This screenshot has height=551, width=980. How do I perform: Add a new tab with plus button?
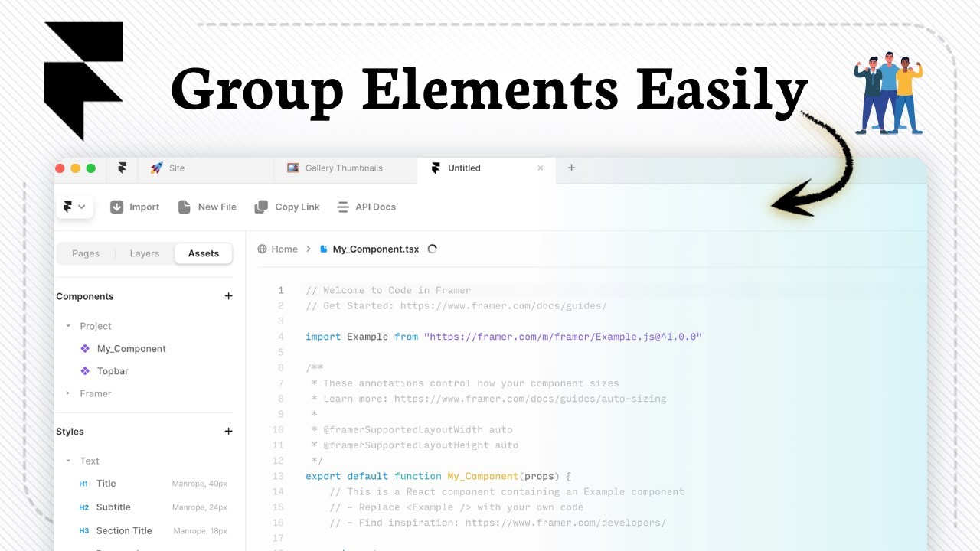(571, 168)
